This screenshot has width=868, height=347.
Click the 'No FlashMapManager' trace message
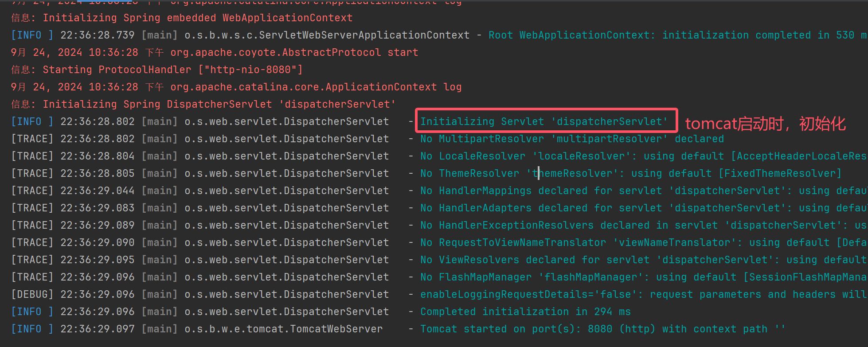644,277
